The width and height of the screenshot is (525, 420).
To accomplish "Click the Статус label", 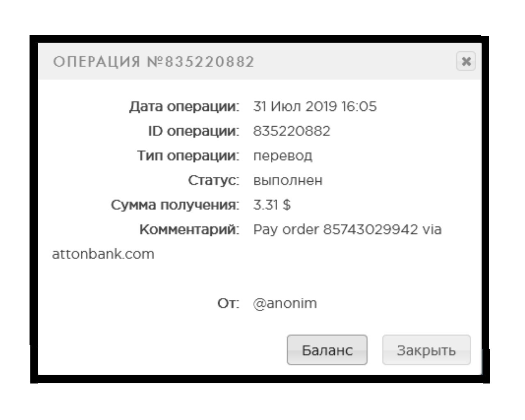I will pyautogui.click(x=213, y=180).
